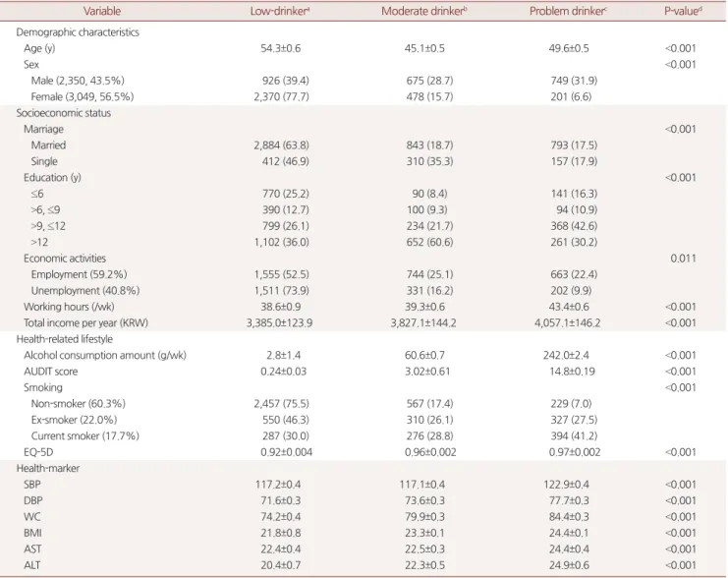Click the cell 2,370 (77.7)
728x578 pixels.
(x=281, y=96)
